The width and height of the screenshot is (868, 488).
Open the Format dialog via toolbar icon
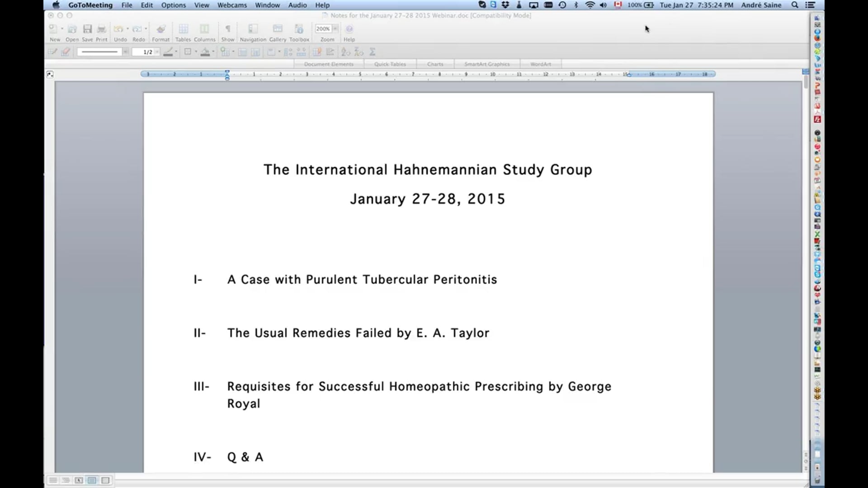161,28
